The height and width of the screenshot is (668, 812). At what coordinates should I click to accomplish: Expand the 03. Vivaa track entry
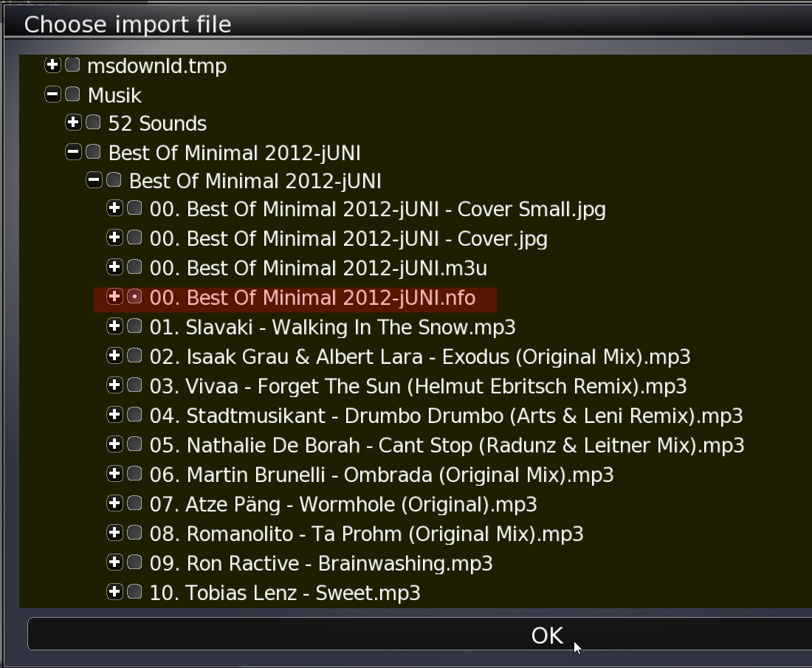[x=114, y=385]
